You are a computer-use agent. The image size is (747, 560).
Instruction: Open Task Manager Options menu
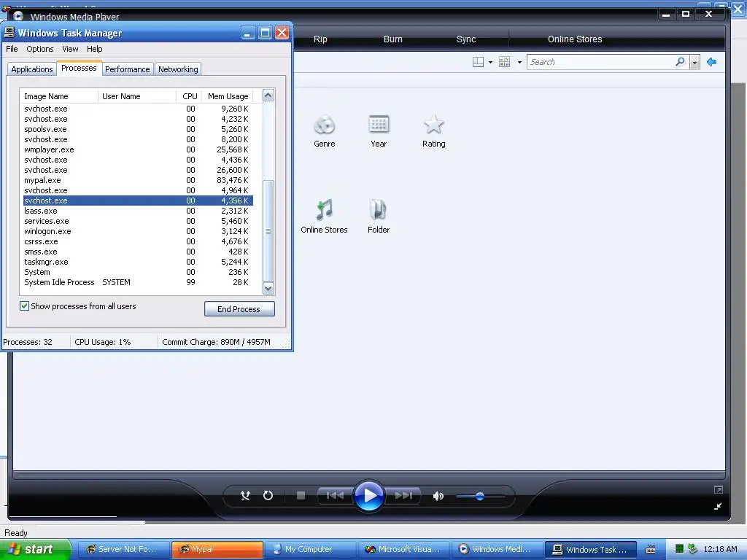pyautogui.click(x=40, y=49)
